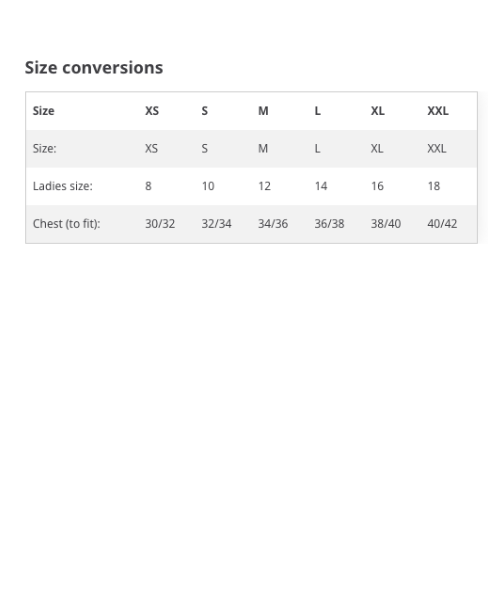Viewport: 500px width, 600px height.
Task: Click the Ladies size row label
Action: click(x=63, y=186)
